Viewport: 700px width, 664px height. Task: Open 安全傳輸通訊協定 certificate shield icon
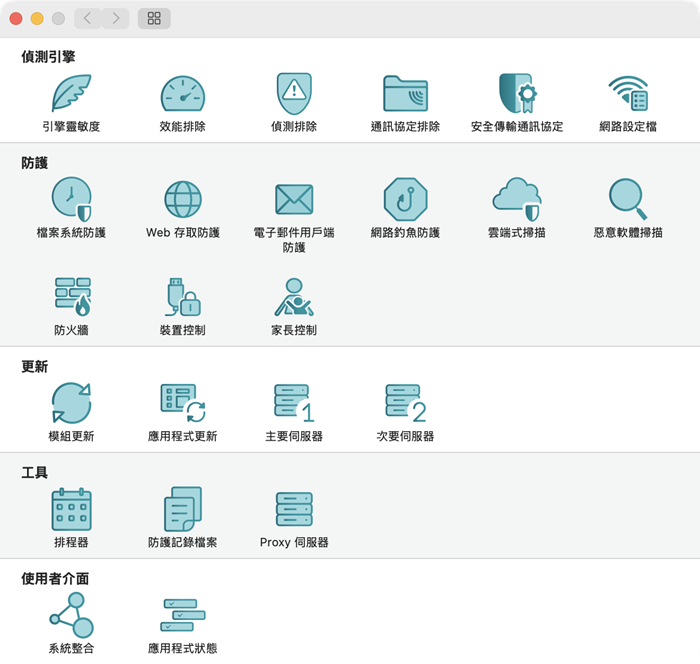tap(517, 93)
